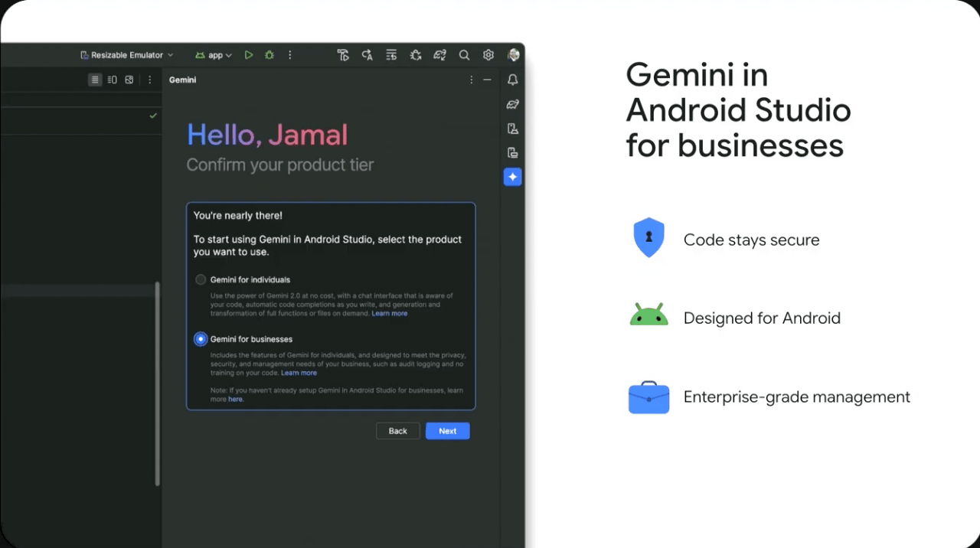Click the 'Enterprise-grade management' text
980x548 pixels.
(797, 397)
